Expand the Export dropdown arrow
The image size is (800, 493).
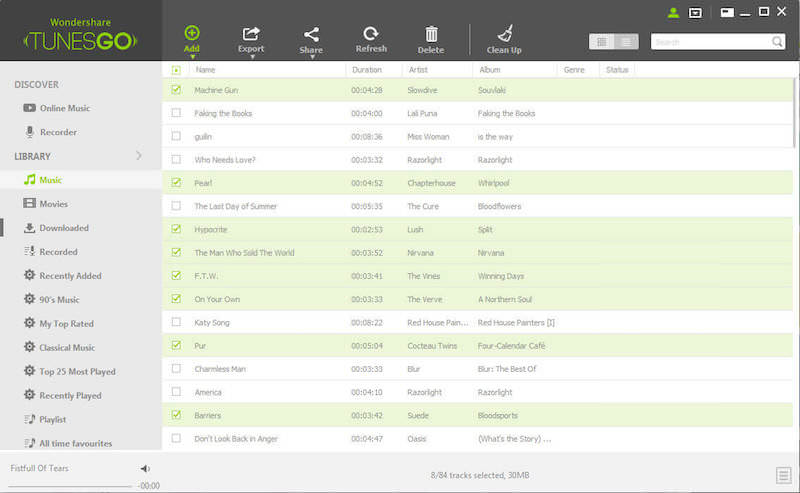click(252, 57)
